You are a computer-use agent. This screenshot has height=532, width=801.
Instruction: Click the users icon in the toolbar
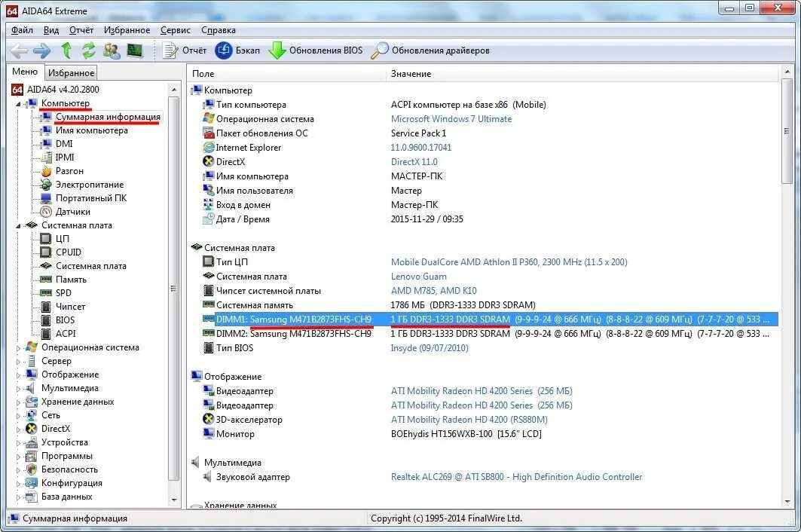tap(112, 50)
